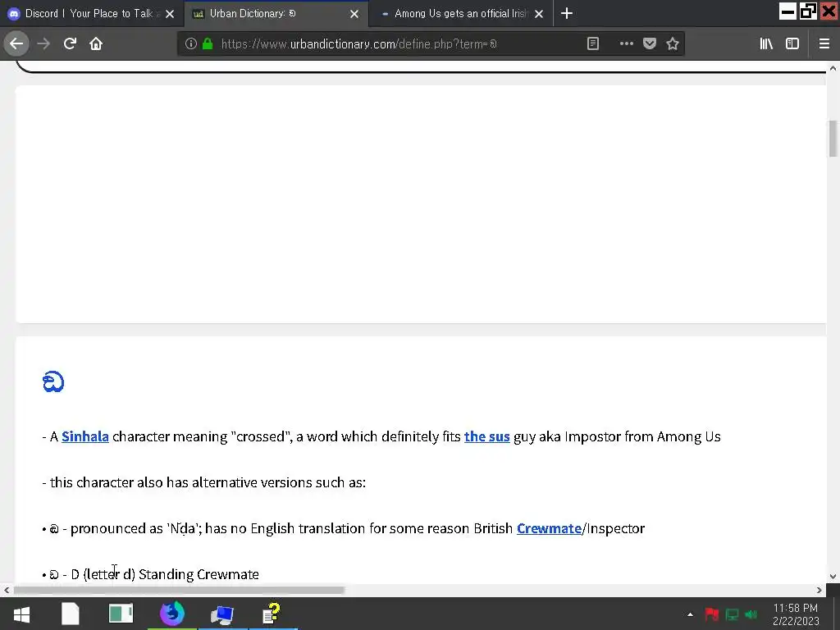Click the network tray icon
The height and width of the screenshot is (630, 840).
click(732, 614)
